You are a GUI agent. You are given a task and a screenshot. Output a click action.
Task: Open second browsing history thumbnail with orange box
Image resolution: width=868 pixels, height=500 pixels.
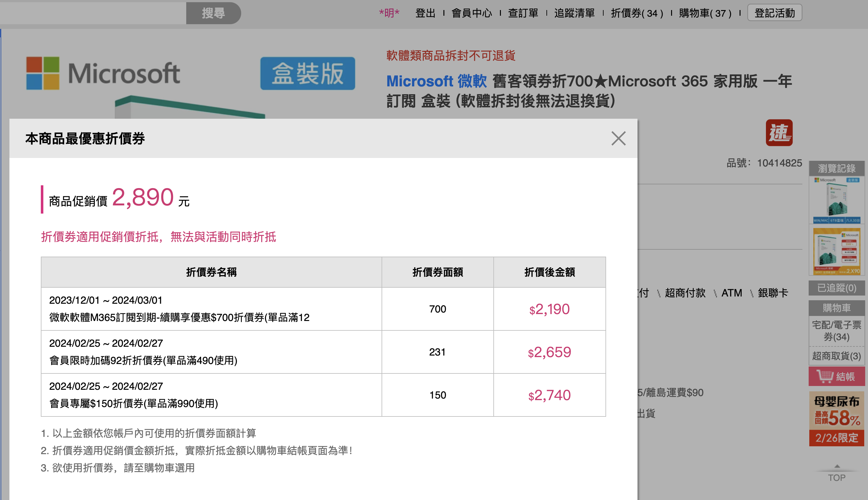[836, 251]
